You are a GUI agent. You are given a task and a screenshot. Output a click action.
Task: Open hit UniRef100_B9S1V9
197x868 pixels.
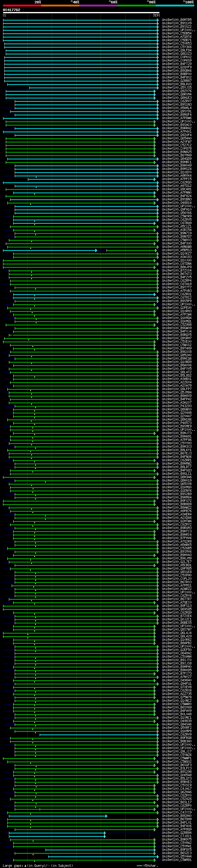pos(177,23)
